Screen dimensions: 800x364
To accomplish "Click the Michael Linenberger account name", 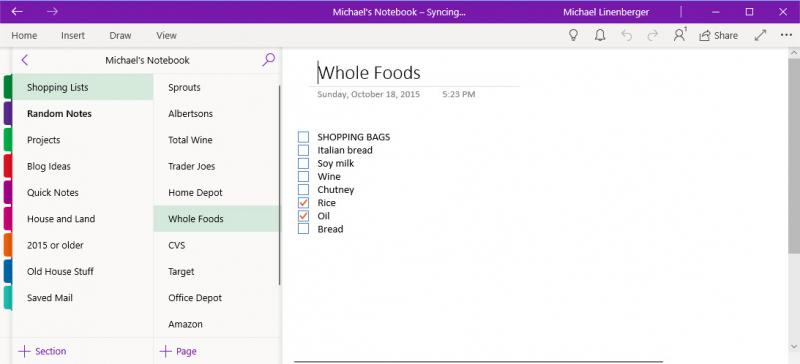I will click(x=606, y=12).
